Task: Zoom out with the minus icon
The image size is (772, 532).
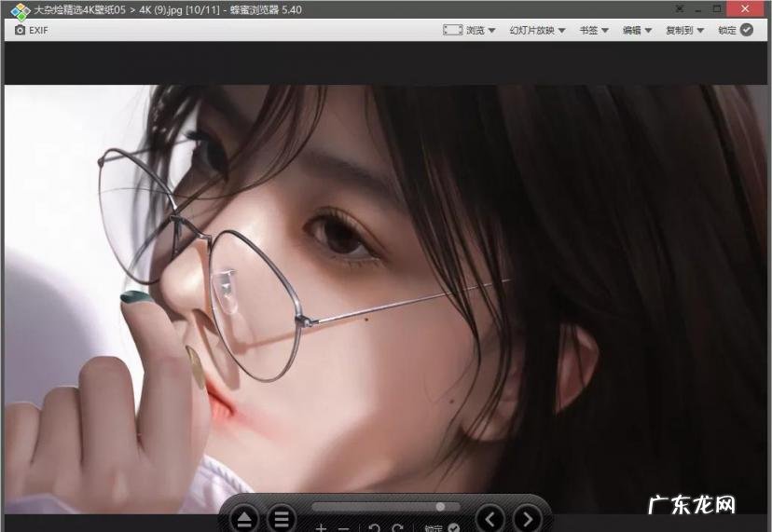Action: pos(343,528)
